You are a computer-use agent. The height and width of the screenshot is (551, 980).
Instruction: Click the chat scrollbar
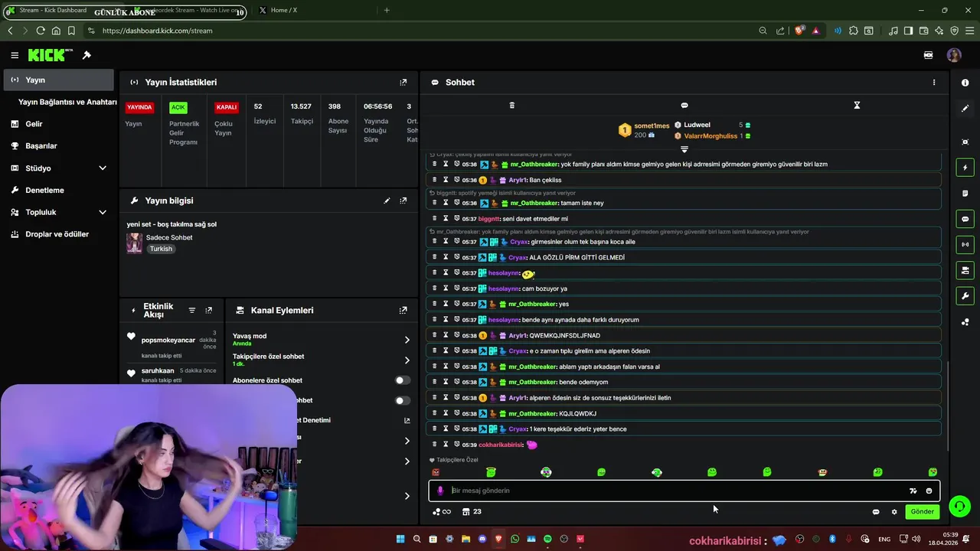tap(948, 406)
